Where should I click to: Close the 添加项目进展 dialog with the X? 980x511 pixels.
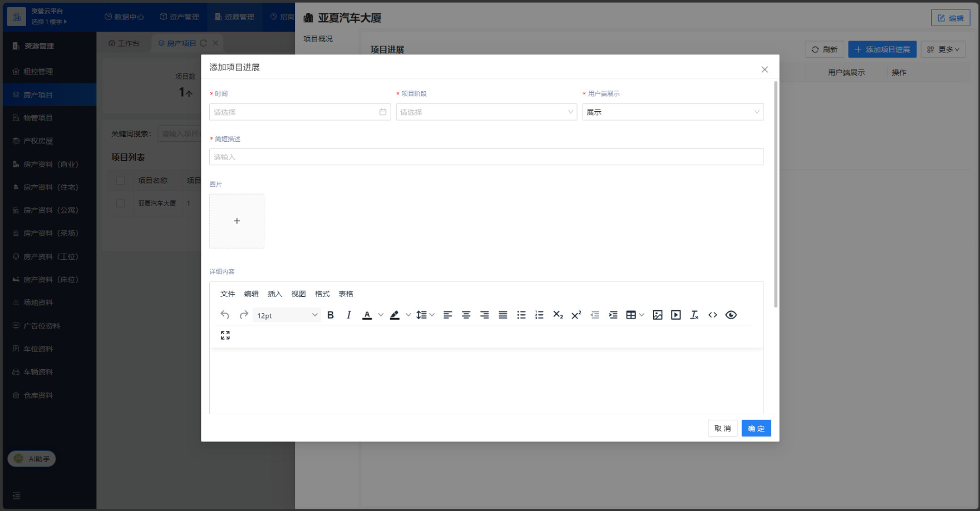pos(765,70)
